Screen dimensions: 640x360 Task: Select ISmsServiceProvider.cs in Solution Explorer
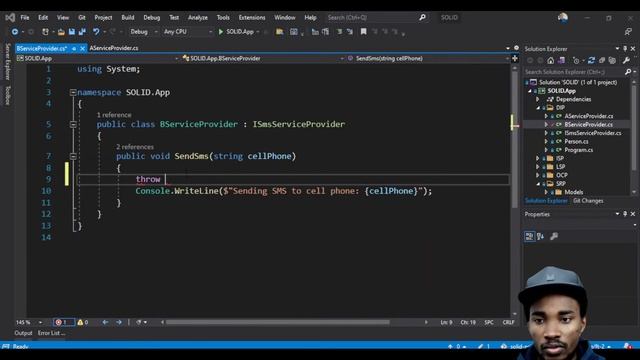(593, 133)
